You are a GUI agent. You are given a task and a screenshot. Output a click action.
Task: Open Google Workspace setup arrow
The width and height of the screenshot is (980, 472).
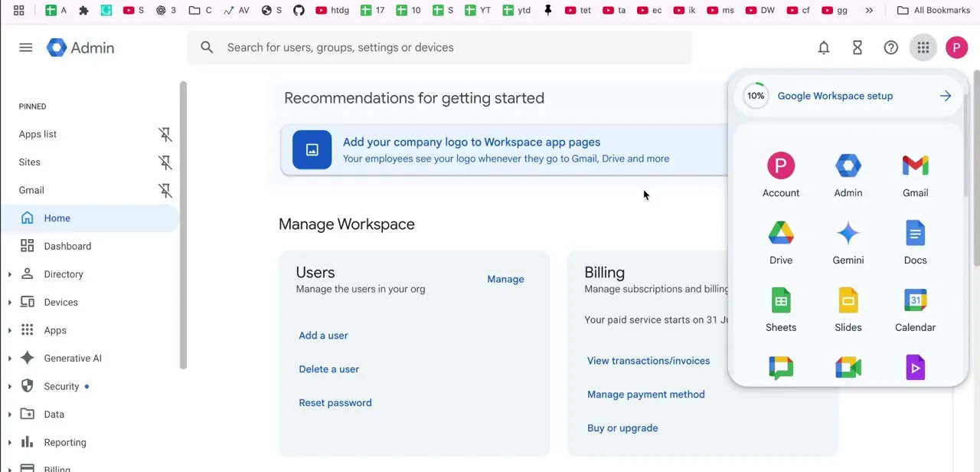coord(946,96)
